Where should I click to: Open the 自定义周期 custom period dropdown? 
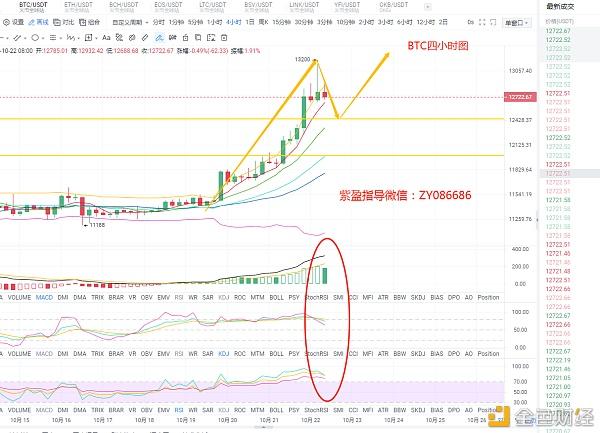(x=130, y=23)
